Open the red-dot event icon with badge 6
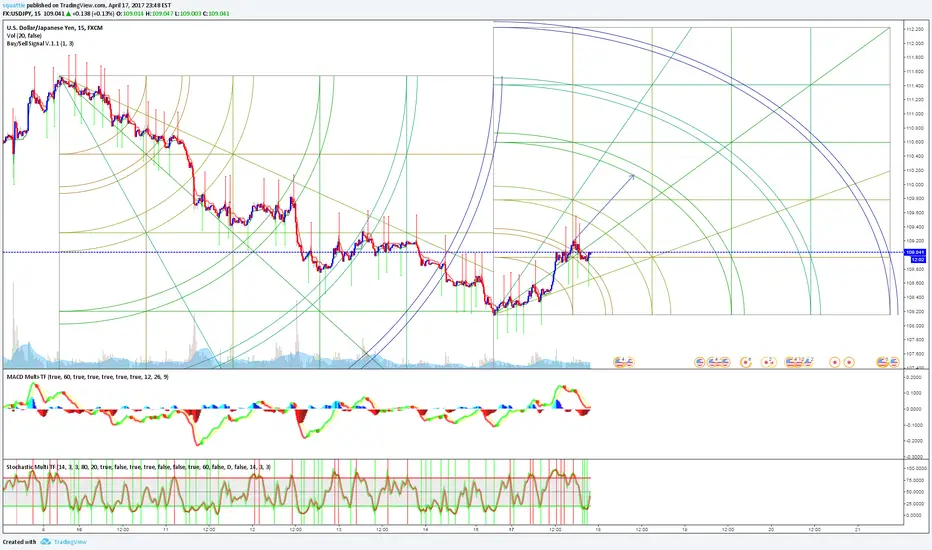The image size is (932, 550). [745, 362]
